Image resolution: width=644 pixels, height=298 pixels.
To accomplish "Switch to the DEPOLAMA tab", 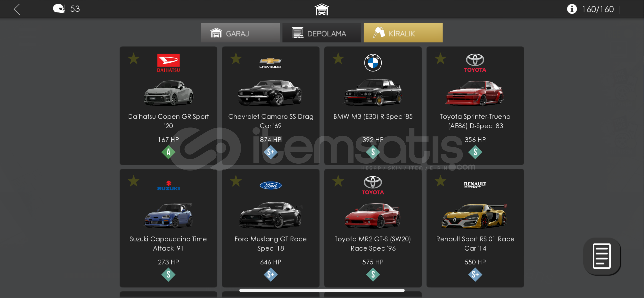I will 322,33.
